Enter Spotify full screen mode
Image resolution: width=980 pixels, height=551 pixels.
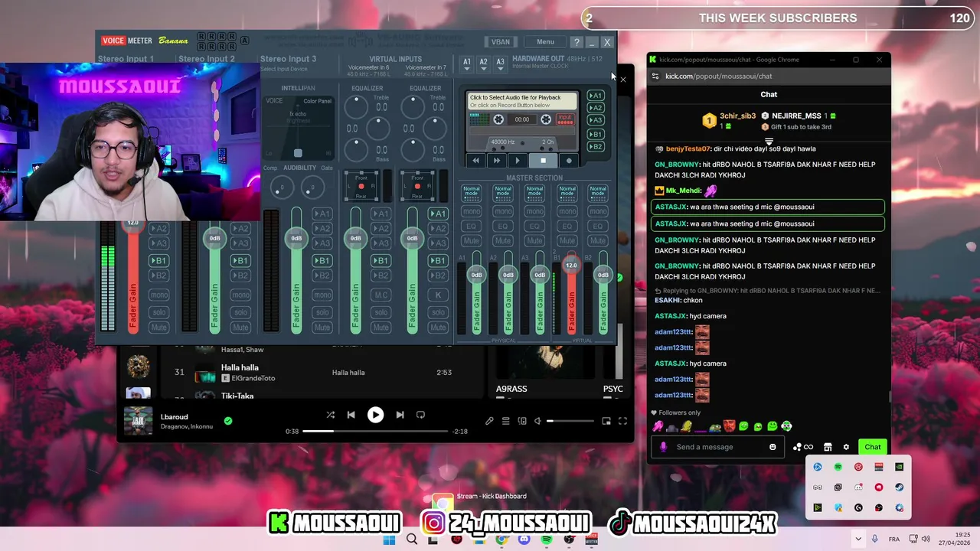pos(622,421)
